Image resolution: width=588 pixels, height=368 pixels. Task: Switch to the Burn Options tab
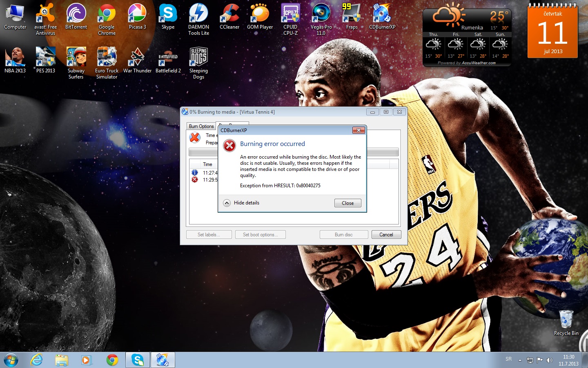tap(201, 126)
